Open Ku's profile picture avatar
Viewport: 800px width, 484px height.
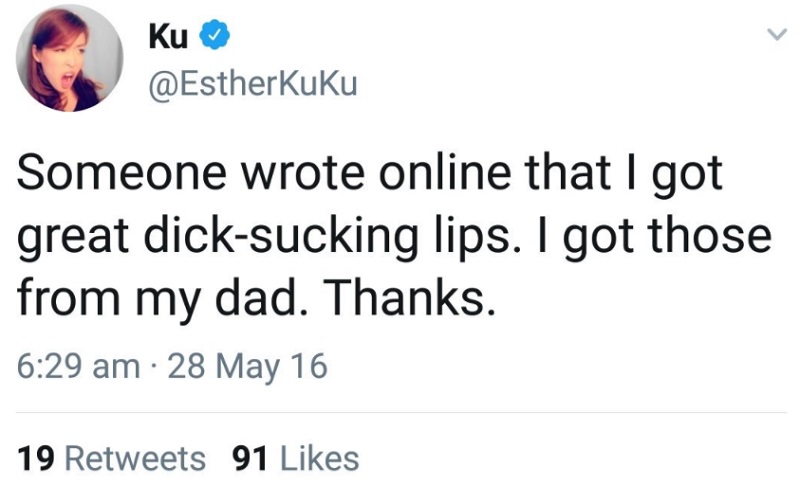click(69, 58)
